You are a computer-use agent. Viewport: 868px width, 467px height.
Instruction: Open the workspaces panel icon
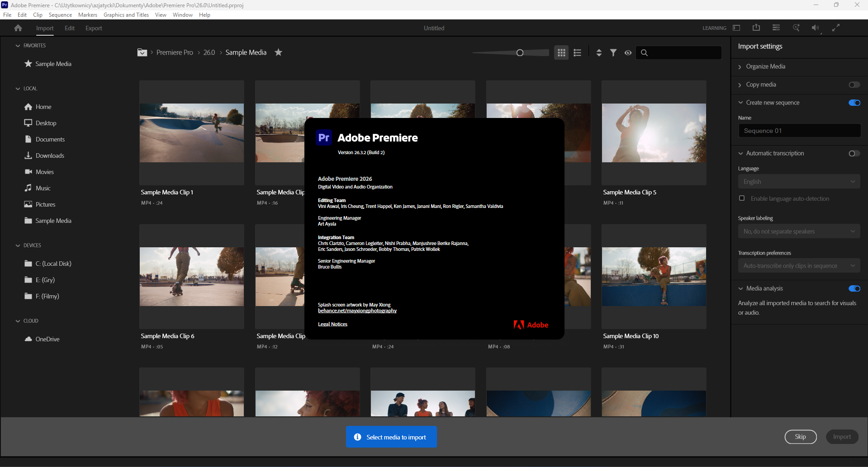tap(736, 28)
